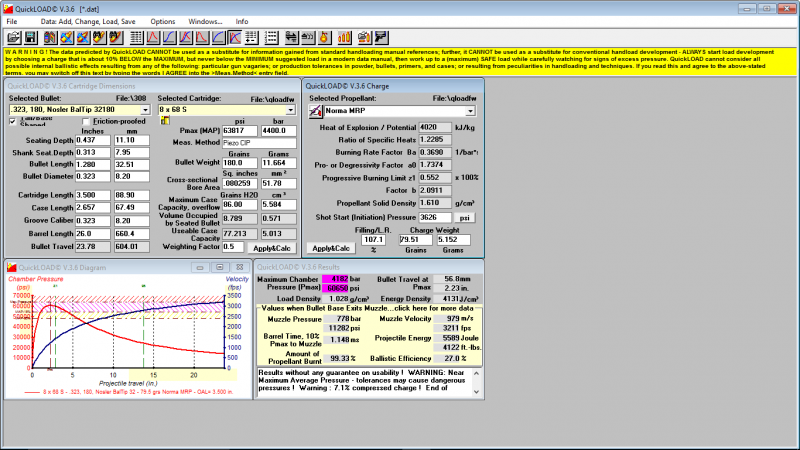Minimize the Diagram sub-window
This screenshot has width=800, height=450.
click(200, 267)
